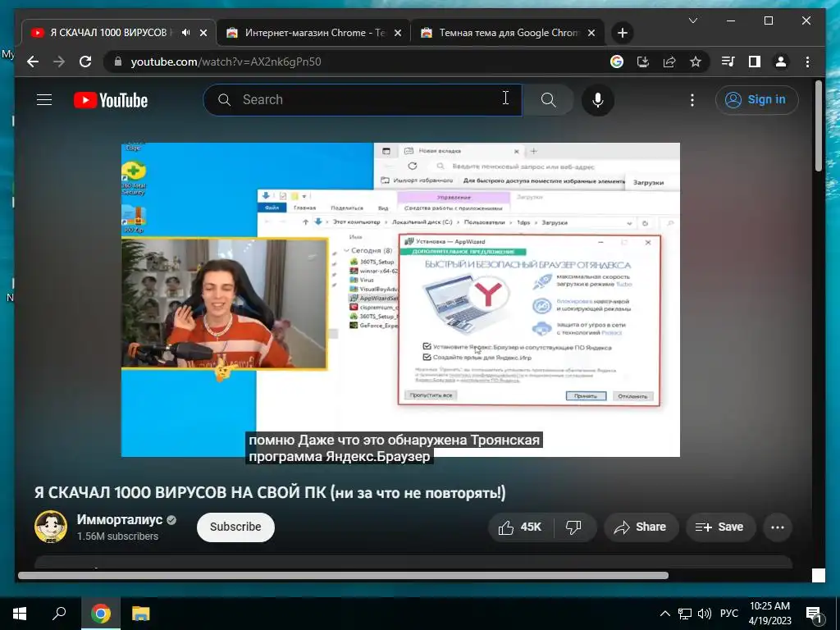840x630 pixels.
Task: Switch input language РУС indicator
Action: point(729,614)
